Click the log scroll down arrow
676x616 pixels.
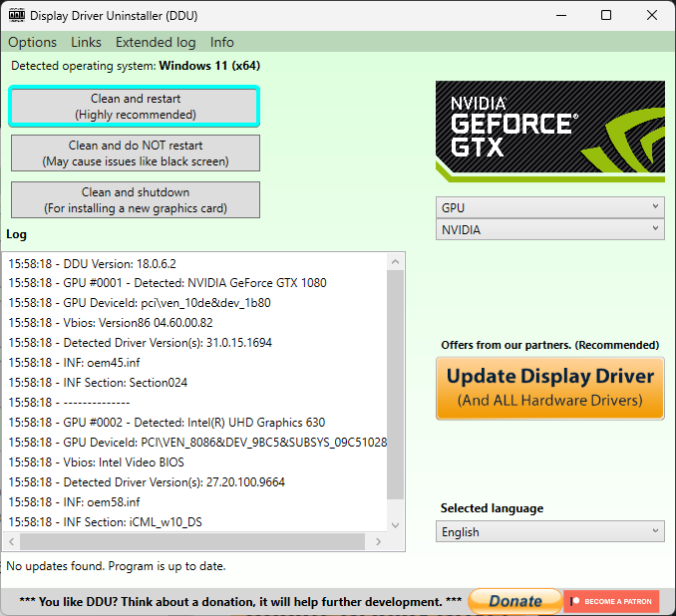tap(396, 525)
